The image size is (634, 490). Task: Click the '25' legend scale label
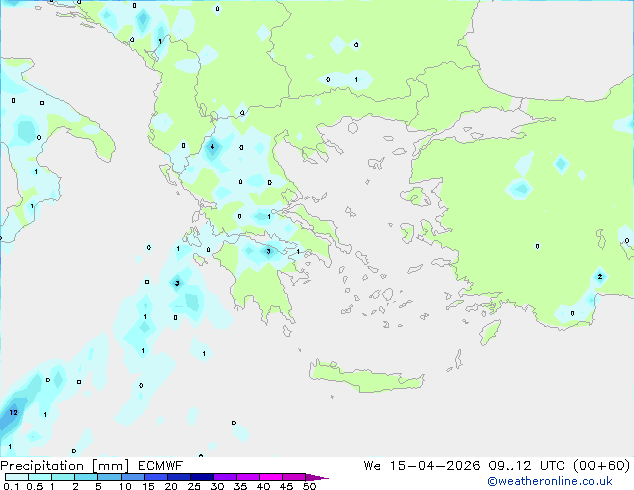click(194, 486)
